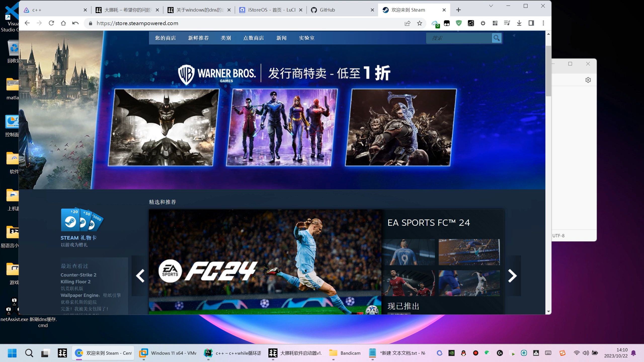Screen dimensions: 644x362
Task: Open the WeChat tray icon
Action: pyautogui.click(x=488, y=353)
